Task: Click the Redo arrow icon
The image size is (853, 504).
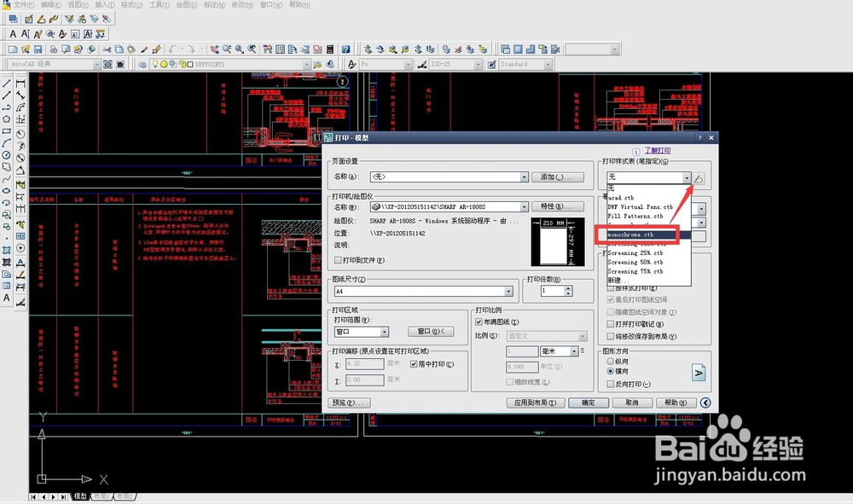Action: click(191, 49)
